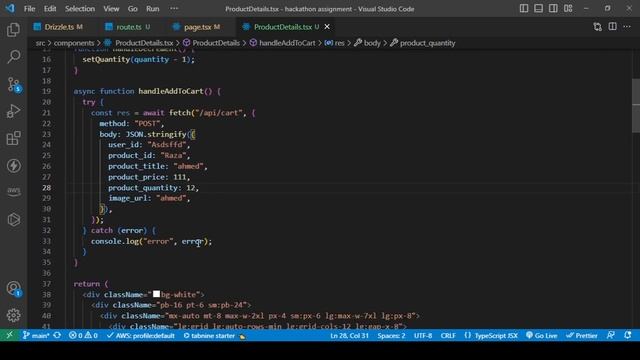Viewport: 640px width, 360px height.
Task: Change CRLF end of line sequence
Action: coord(448,336)
